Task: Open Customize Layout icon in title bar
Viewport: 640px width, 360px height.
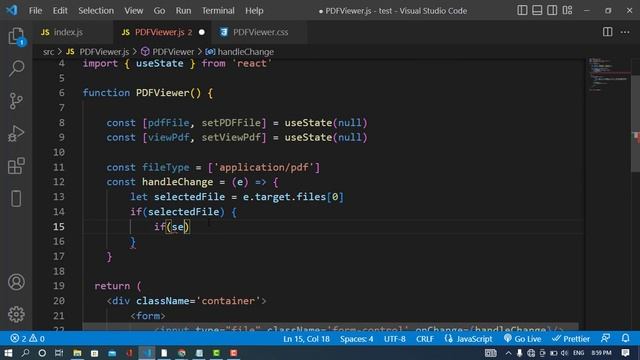Action: pos(567,10)
